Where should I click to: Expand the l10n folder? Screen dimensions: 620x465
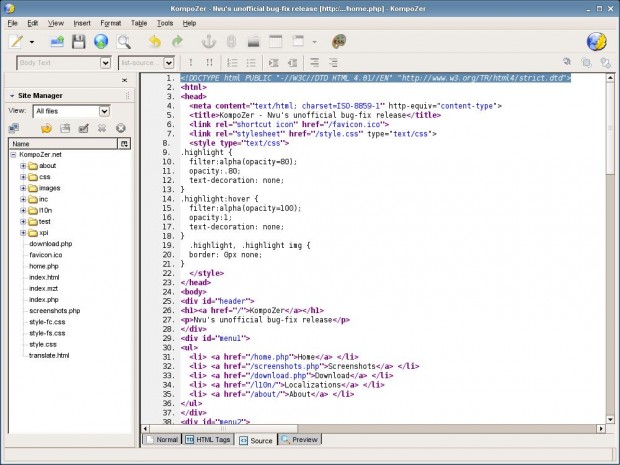click(x=23, y=210)
